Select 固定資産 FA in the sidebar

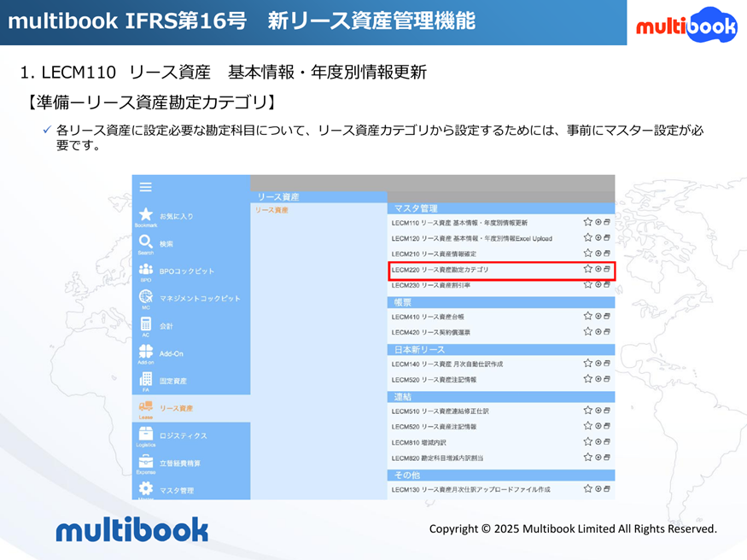point(163,382)
